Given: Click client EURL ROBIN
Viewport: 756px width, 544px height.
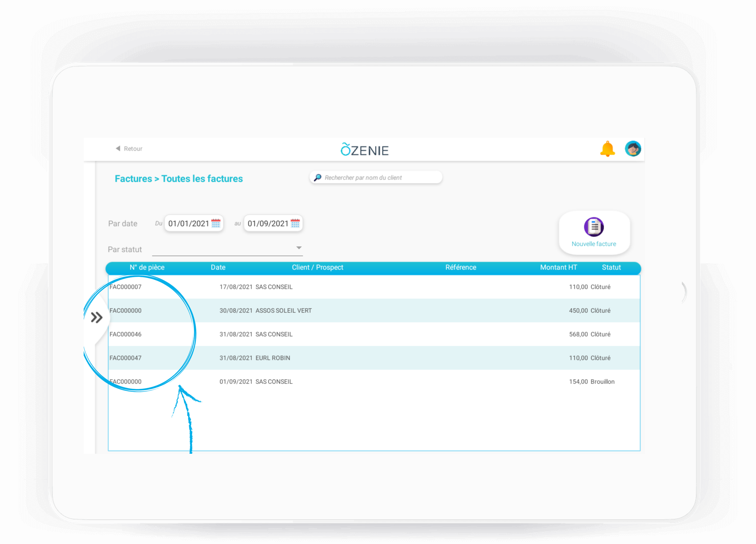Looking at the screenshot, I should [x=273, y=358].
